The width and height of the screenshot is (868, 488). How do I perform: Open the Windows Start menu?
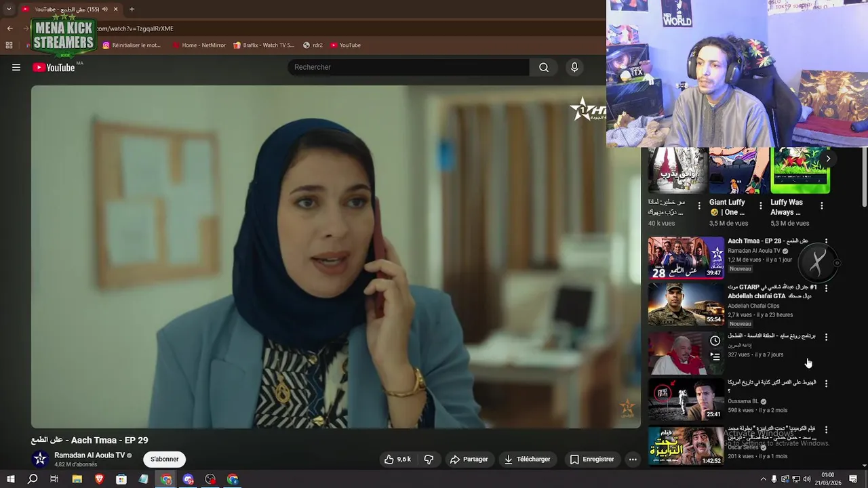[10, 479]
